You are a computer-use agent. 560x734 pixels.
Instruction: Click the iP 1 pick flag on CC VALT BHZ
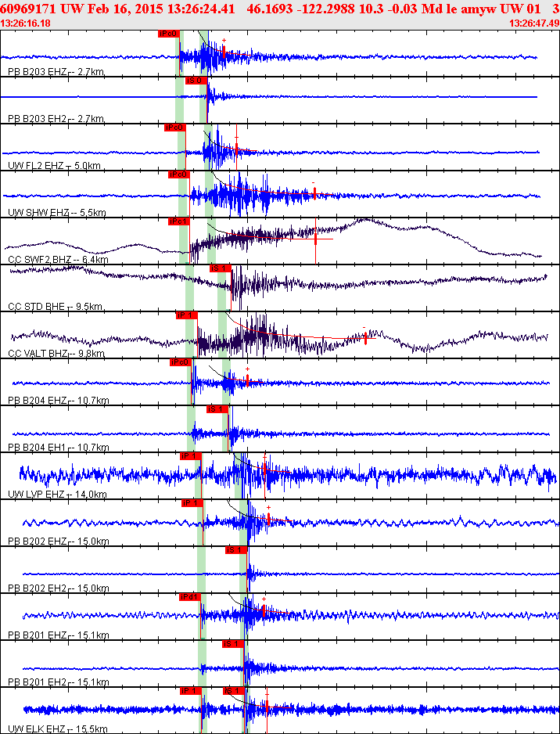tap(187, 315)
